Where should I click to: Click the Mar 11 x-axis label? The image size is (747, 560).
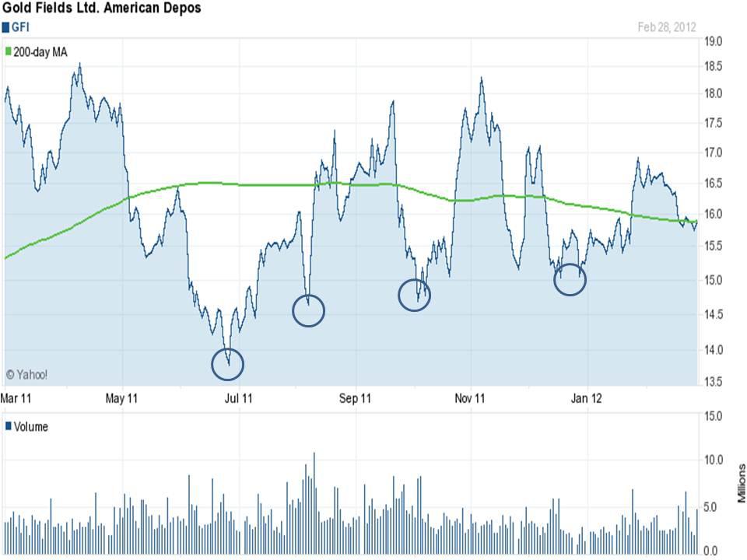(16, 398)
